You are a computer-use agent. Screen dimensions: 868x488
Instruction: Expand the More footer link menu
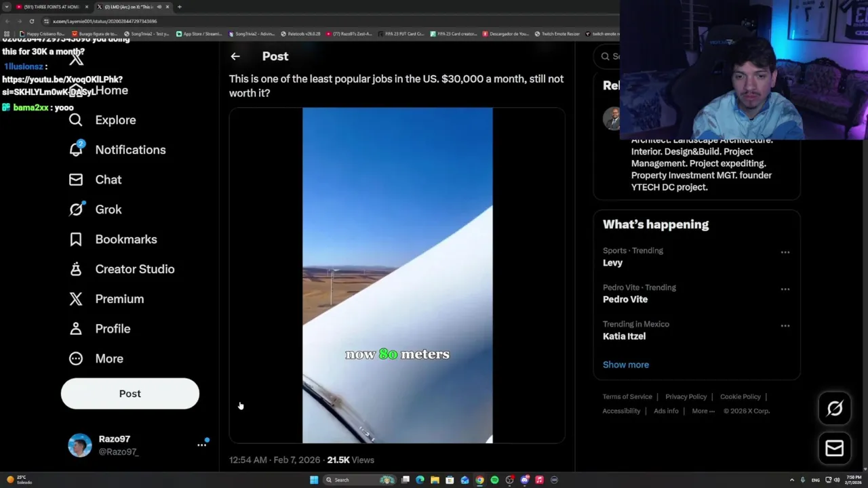703,411
